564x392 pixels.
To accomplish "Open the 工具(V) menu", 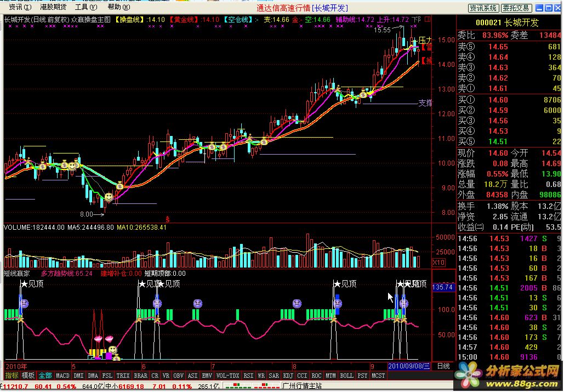I will pyautogui.click(x=86, y=7).
